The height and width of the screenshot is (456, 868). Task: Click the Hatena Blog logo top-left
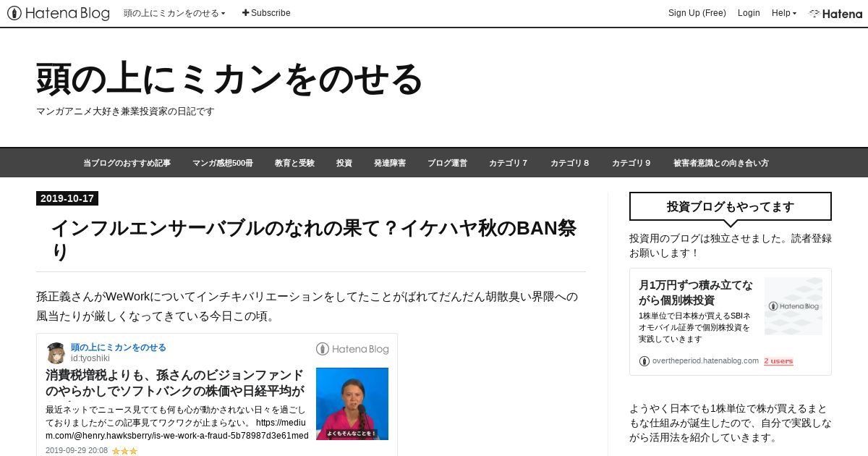(x=59, y=13)
